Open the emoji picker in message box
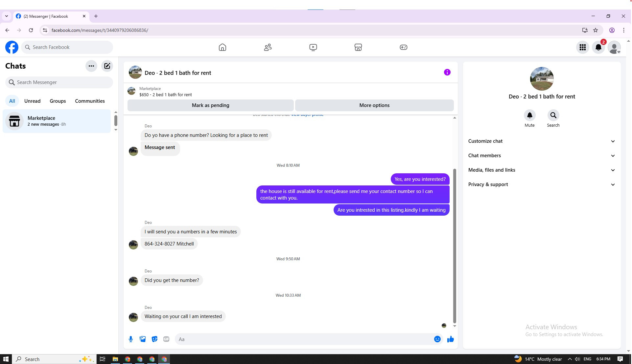Image resolution: width=632 pixels, height=364 pixels. [x=437, y=339]
